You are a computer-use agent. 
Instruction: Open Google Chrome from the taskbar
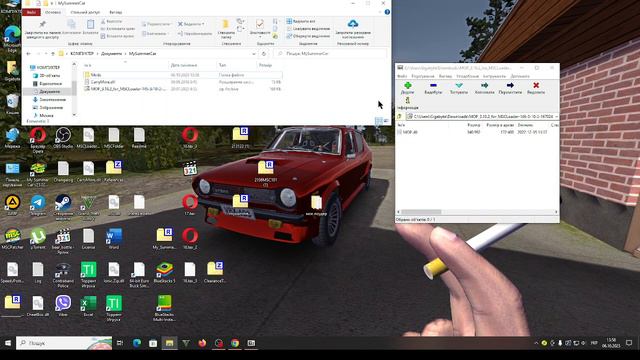coord(235,343)
